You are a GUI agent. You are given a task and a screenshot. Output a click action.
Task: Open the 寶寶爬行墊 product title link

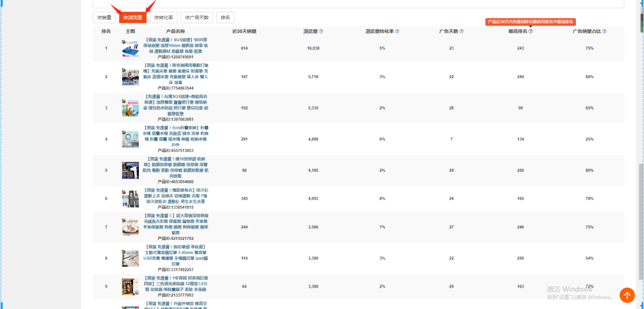[x=176, y=105]
